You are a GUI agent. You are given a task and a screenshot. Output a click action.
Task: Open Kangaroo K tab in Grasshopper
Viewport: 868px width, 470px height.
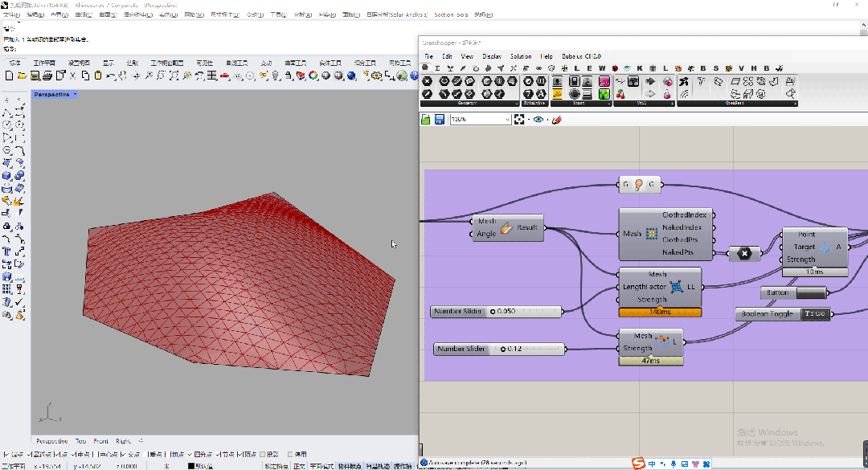coord(640,68)
